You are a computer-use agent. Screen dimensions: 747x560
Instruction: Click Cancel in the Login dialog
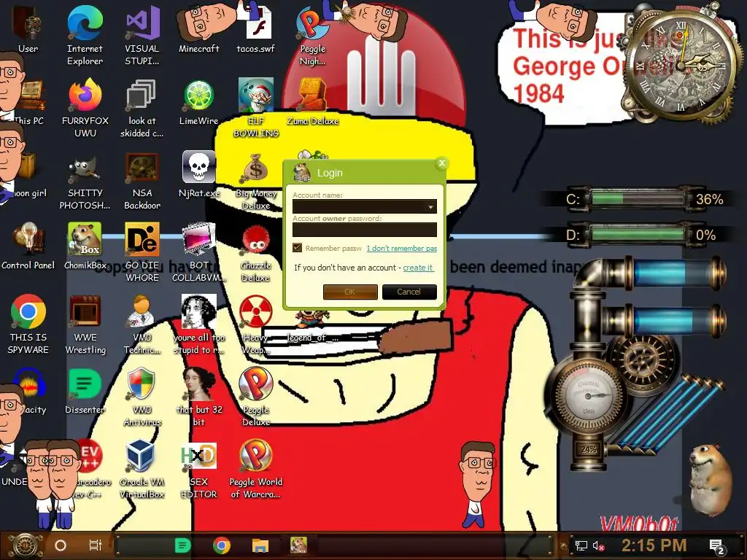pos(409,292)
